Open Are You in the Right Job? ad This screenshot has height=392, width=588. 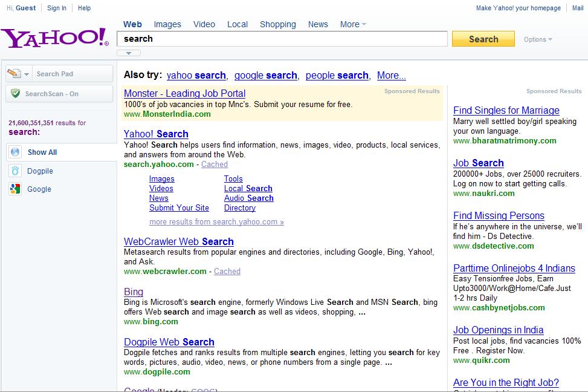505,382
